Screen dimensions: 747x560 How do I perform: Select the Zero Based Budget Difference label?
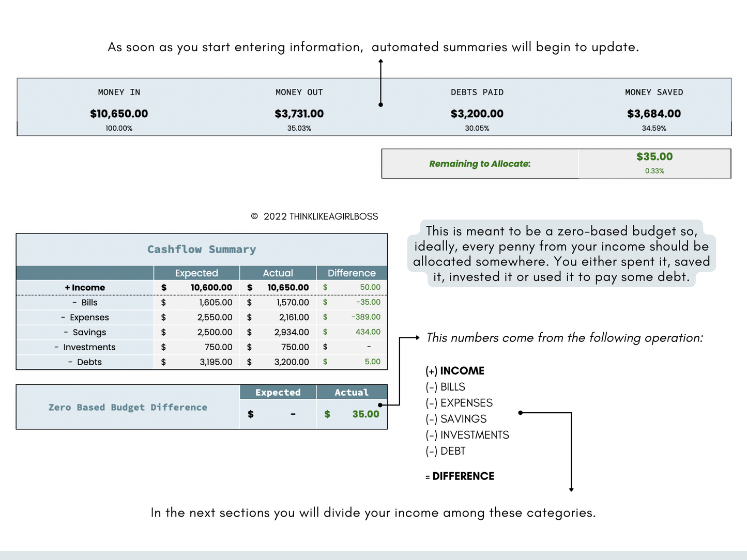[127, 407]
